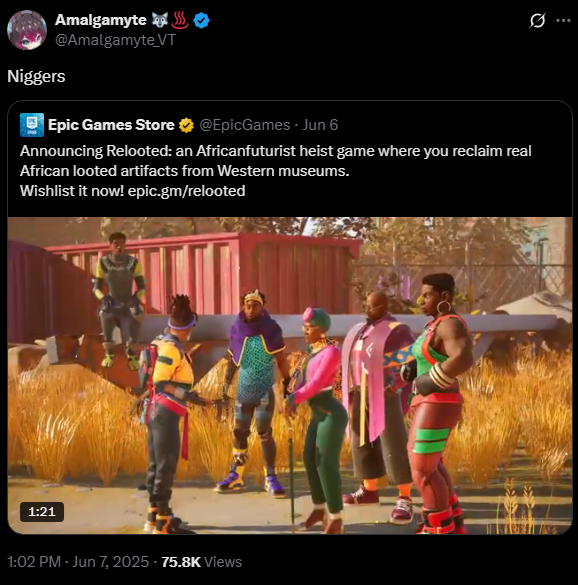Open the Grok explain-post icon
The width and height of the screenshot is (578, 585).
pyautogui.click(x=537, y=20)
